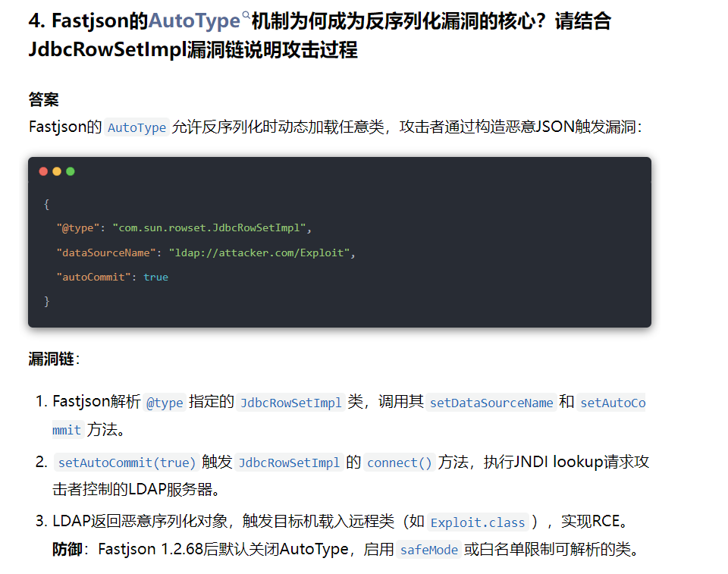This screenshot has height=574, width=728.
Task: Click the search icon beside AutoType heading
Action: 246,15
